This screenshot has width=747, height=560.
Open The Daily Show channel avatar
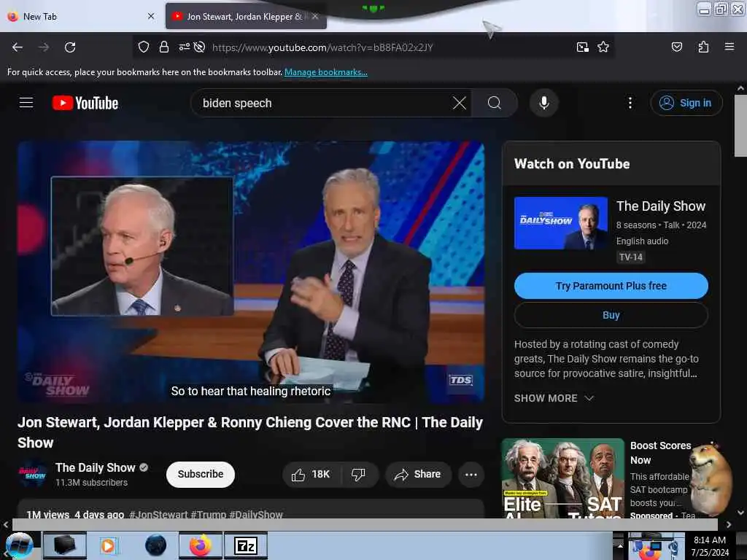click(33, 474)
